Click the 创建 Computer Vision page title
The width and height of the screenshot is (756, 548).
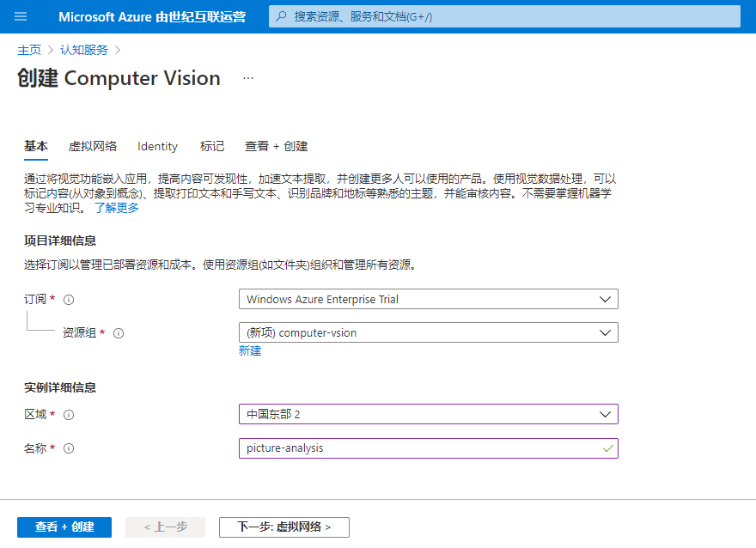pos(119,78)
